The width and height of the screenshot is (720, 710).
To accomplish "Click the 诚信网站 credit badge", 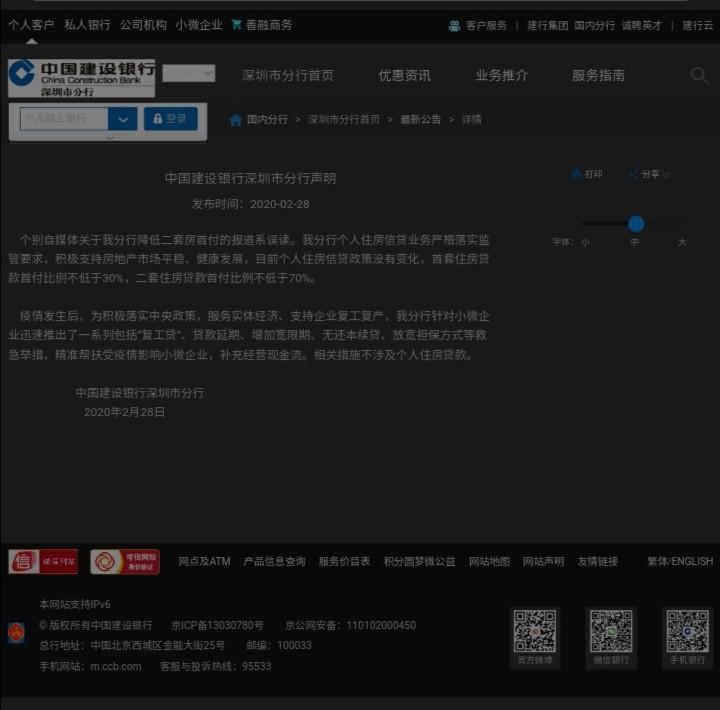I will point(43,561).
